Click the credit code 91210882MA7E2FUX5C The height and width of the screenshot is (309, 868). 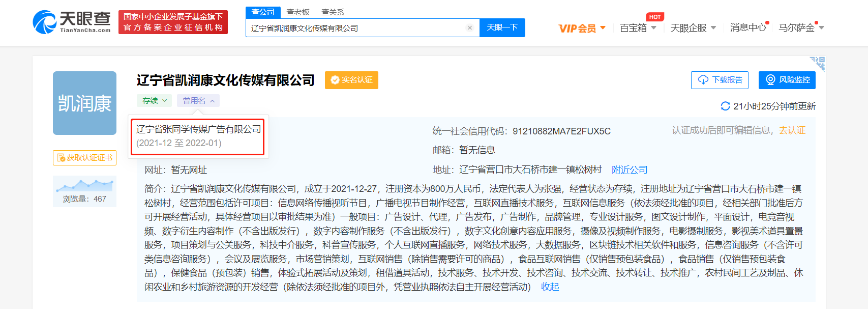pos(561,131)
